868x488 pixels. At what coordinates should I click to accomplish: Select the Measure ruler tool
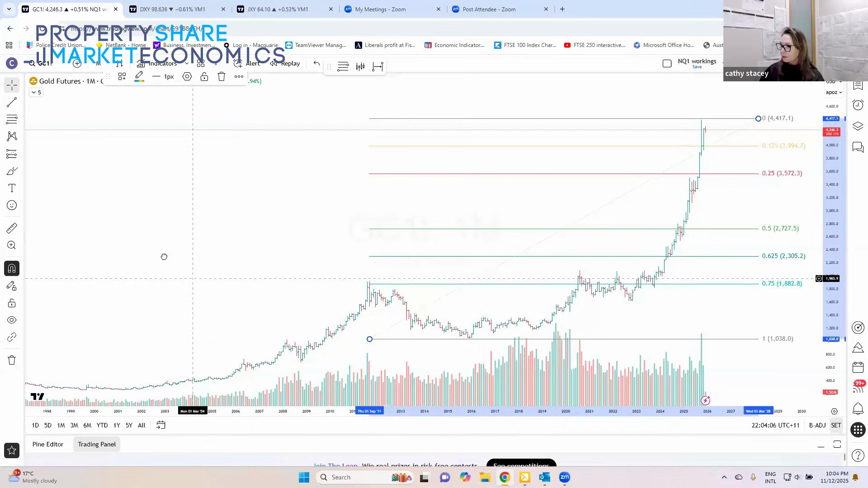tap(11, 228)
